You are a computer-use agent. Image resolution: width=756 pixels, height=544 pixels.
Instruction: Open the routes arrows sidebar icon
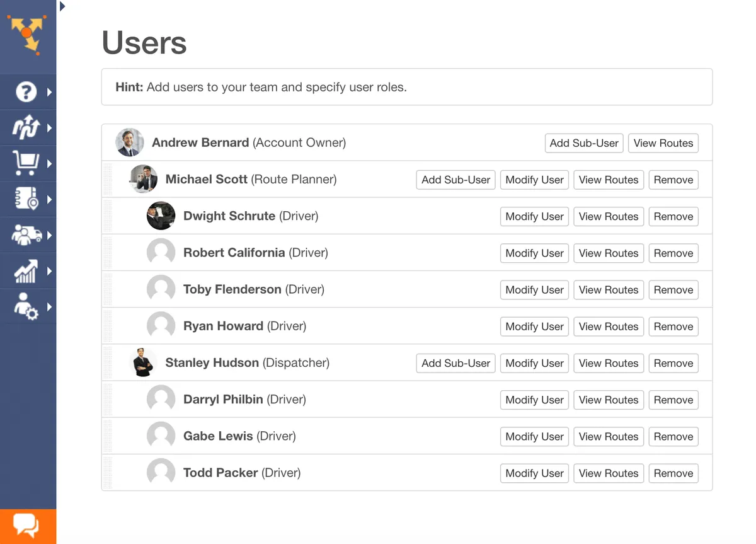26,128
